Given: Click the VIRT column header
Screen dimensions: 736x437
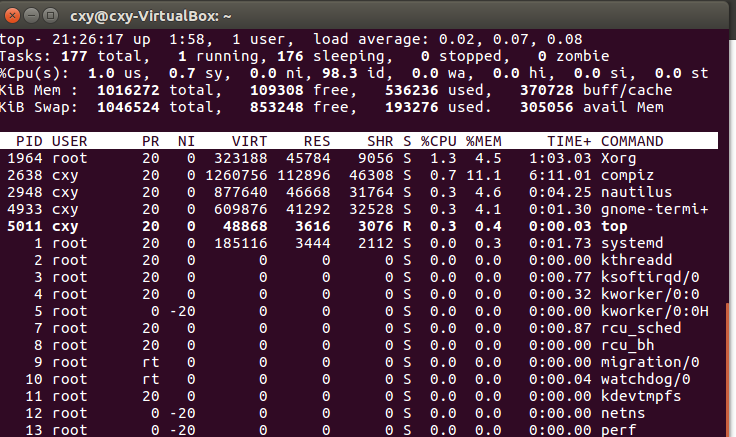Looking at the screenshot, I should coord(249,141).
